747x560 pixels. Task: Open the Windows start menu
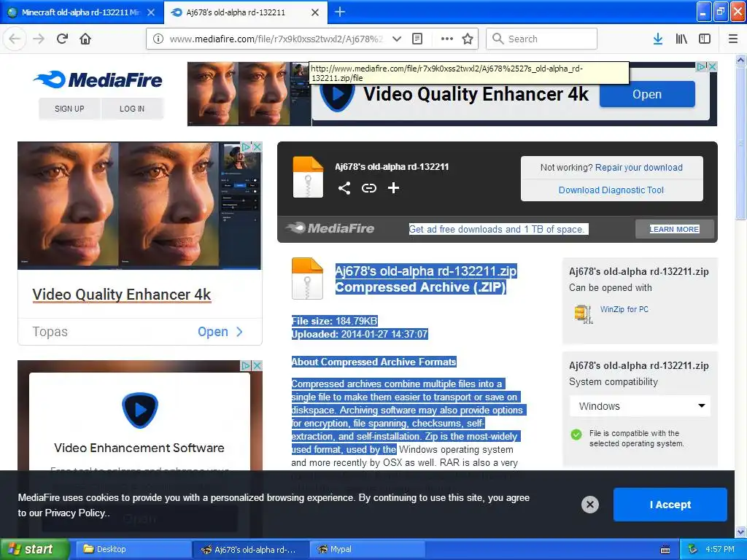click(x=34, y=549)
